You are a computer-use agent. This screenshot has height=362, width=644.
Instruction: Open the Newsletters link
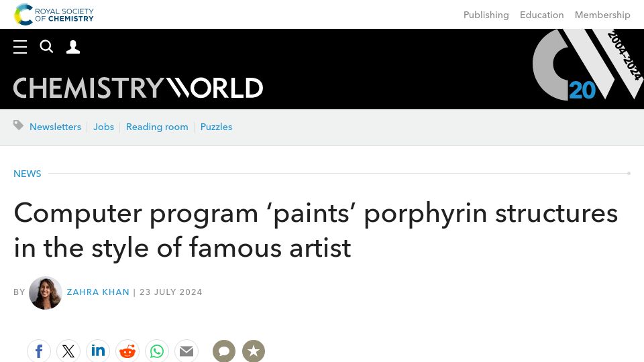(x=56, y=127)
